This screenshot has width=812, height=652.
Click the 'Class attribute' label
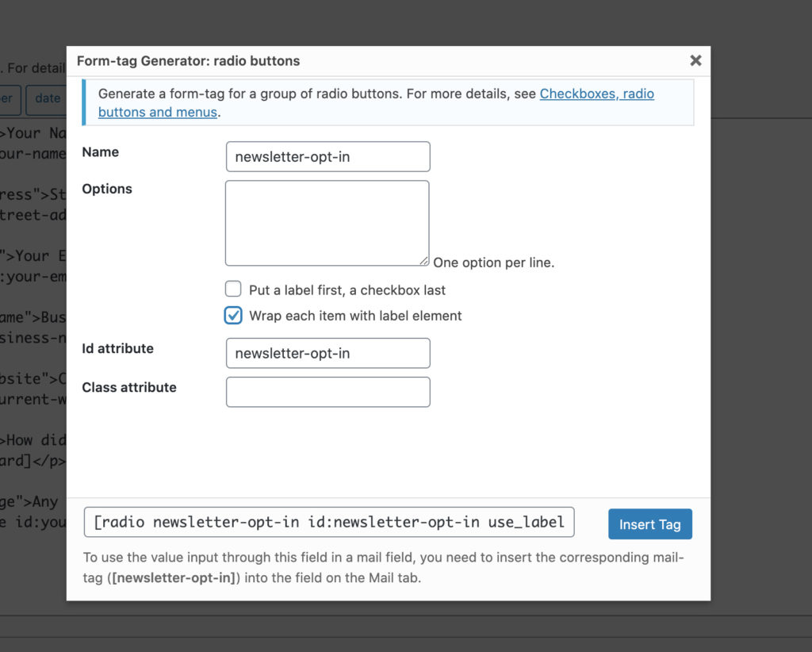[129, 387]
